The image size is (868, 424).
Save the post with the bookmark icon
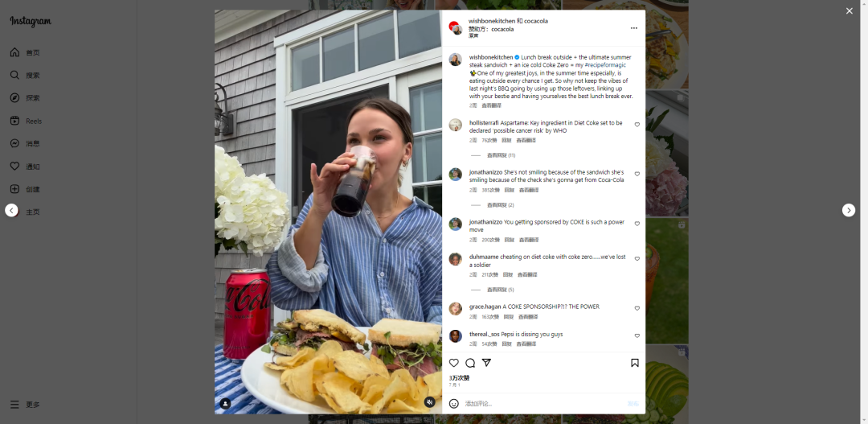click(x=634, y=363)
